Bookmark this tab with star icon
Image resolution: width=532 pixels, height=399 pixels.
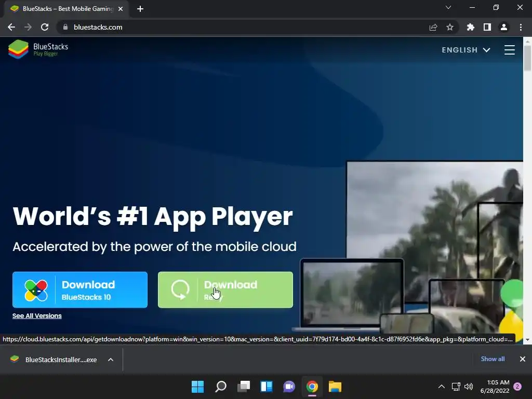coord(450,27)
